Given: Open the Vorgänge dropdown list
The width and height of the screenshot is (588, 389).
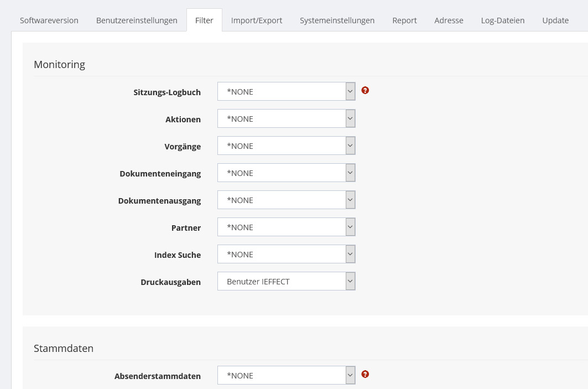Looking at the screenshot, I should (x=286, y=146).
